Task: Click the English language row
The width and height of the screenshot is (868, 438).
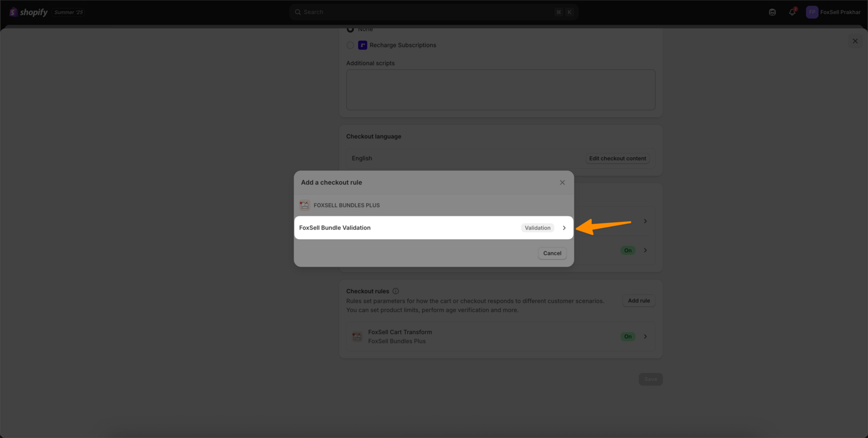Action: click(x=501, y=158)
